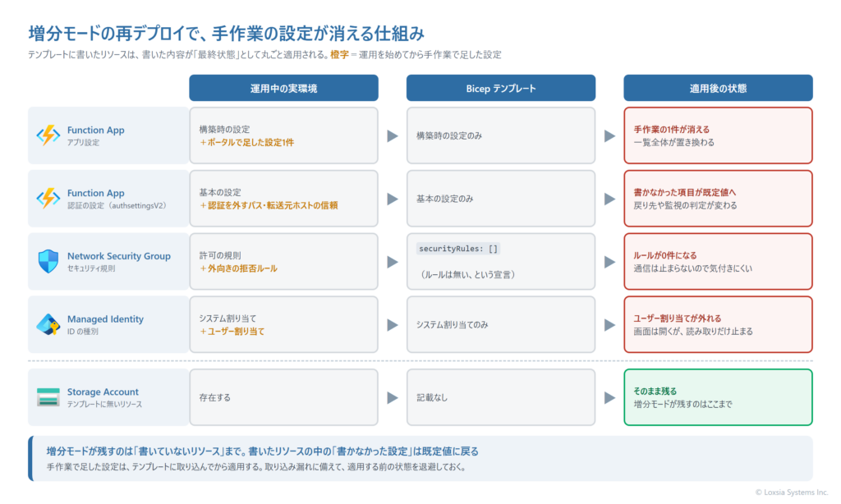841x504 pixels.
Task: Click the text 基本の設定のみ
Action: coord(445,199)
